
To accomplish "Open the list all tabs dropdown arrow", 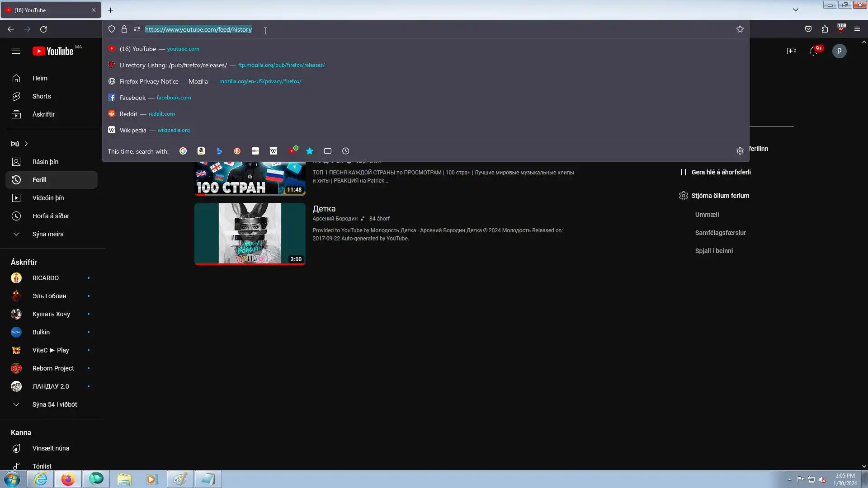I will click(796, 10).
